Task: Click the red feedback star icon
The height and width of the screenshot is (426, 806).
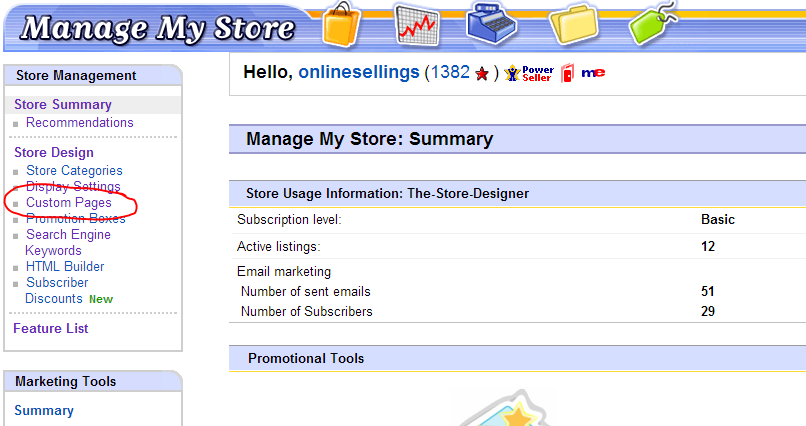Action: click(x=482, y=74)
